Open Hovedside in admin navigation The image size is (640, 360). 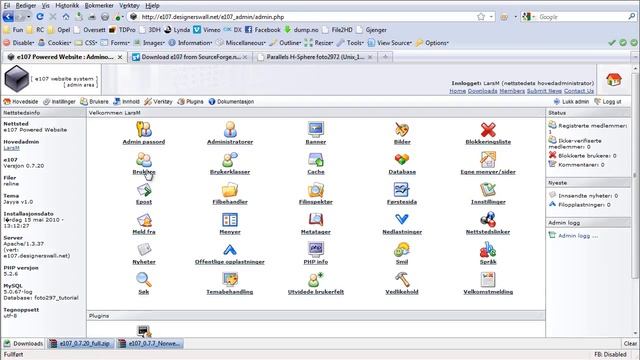[21, 102]
